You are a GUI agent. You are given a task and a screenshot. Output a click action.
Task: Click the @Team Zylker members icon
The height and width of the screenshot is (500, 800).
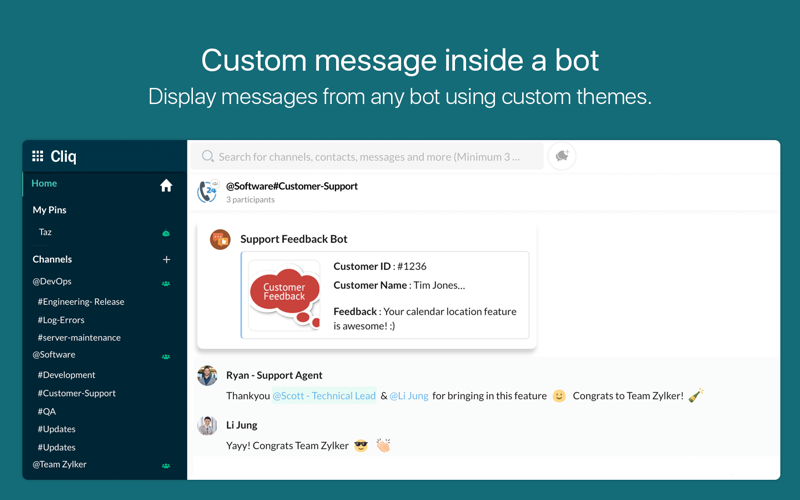coord(166,466)
